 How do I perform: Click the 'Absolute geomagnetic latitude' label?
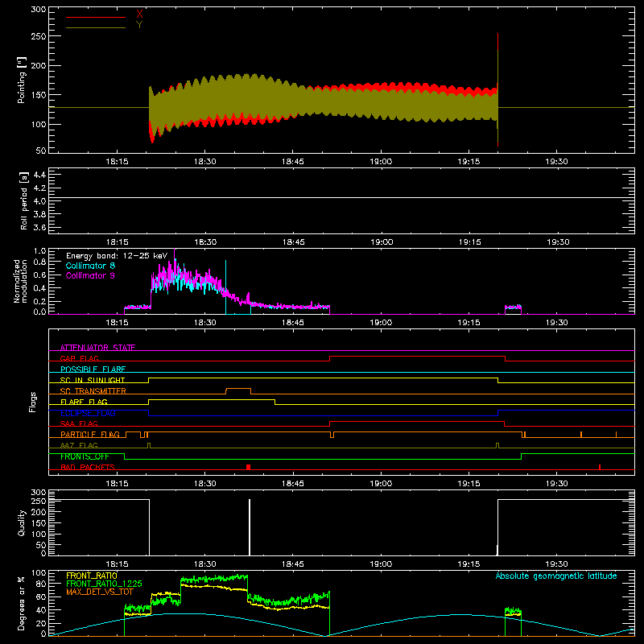click(x=556, y=576)
